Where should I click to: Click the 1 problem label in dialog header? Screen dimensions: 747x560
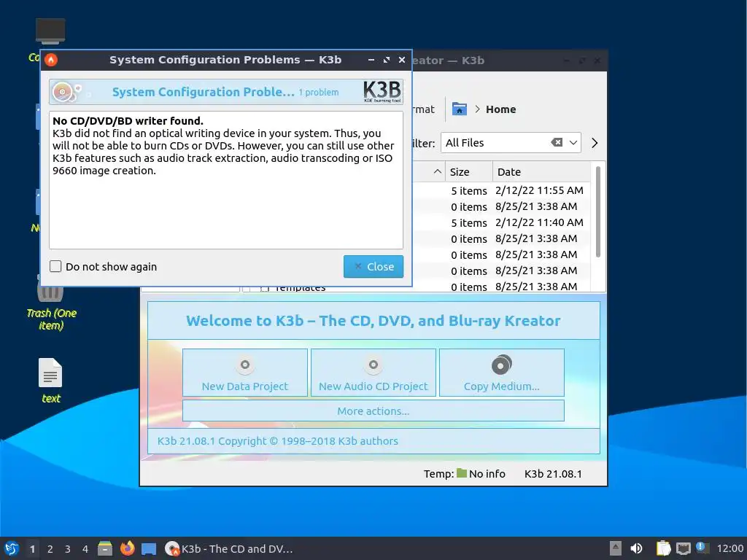[x=319, y=93]
